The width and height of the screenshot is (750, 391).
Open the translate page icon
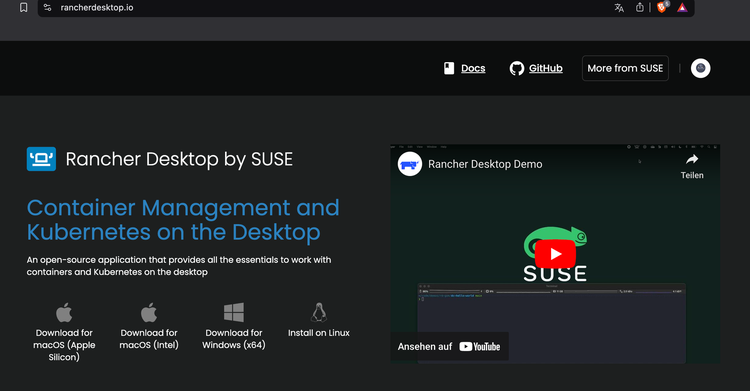point(619,8)
